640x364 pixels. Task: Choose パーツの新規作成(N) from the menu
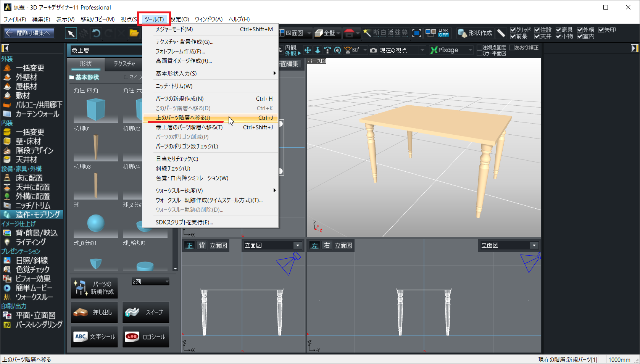[179, 99]
